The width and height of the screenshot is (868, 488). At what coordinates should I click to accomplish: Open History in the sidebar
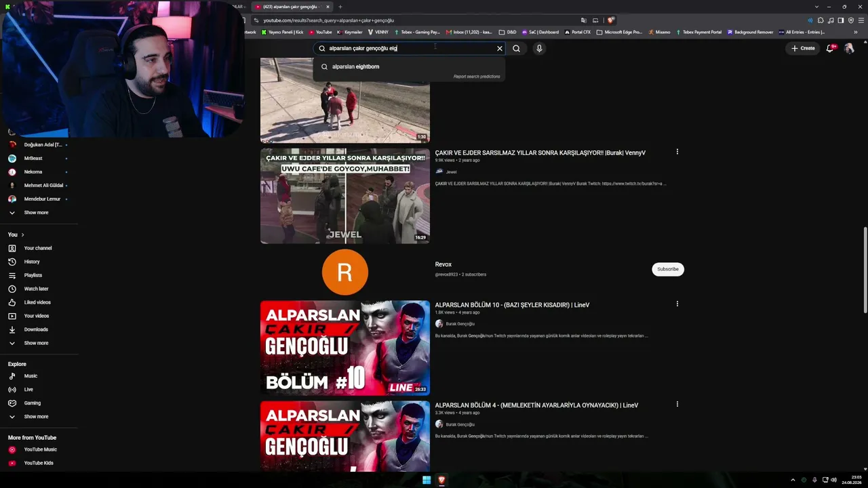32,262
